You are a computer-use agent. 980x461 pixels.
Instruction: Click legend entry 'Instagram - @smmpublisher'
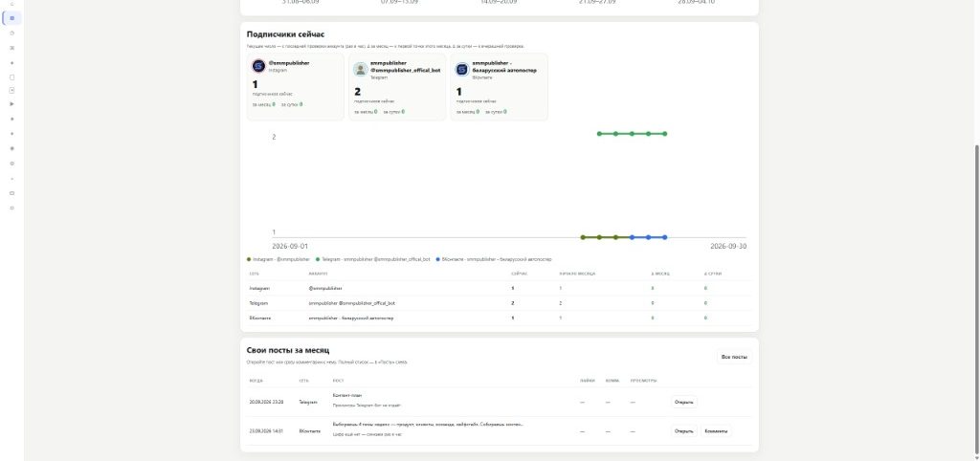[278, 258]
